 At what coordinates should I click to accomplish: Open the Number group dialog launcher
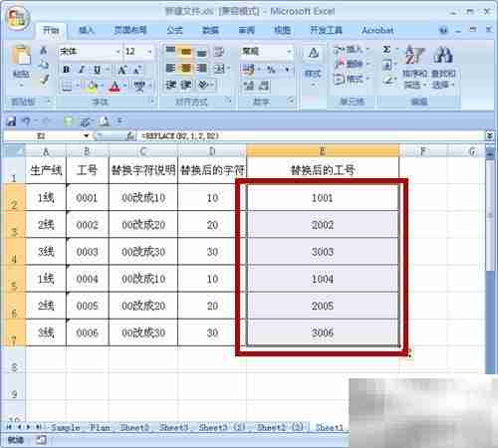pos(291,100)
